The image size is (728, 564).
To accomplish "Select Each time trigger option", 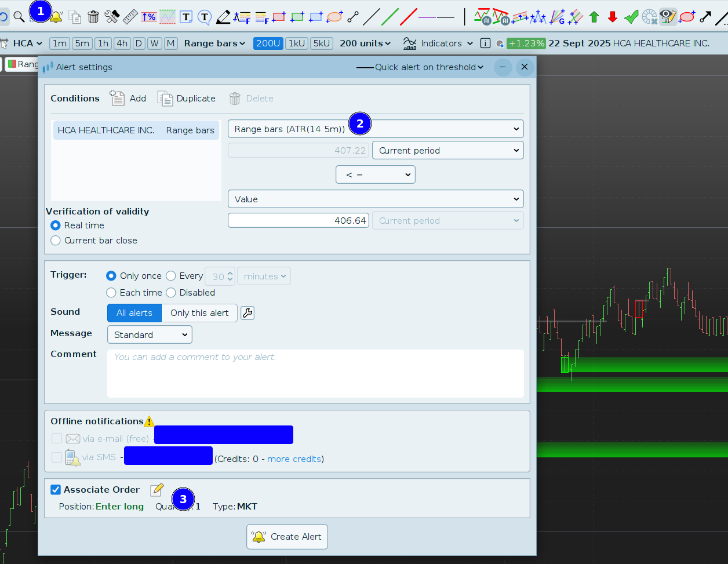I will [x=111, y=293].
